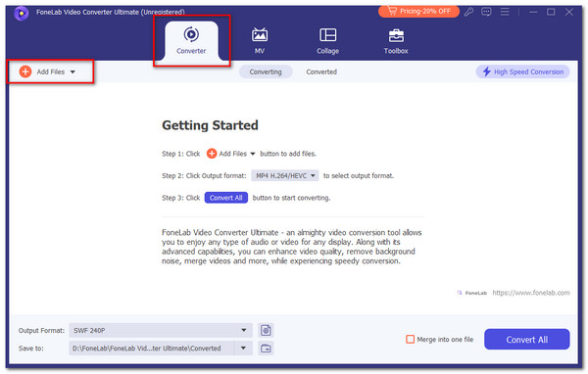The width and height of the screenshot is (588, 374).
Task: Expand the Add Files arrow in Step 1
Action: [x=253, y=154]
